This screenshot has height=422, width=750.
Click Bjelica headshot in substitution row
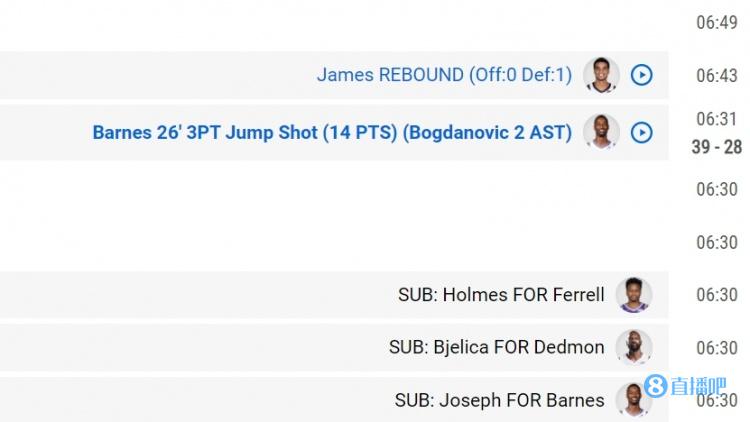pyautogui.click(x=634, y=347)
